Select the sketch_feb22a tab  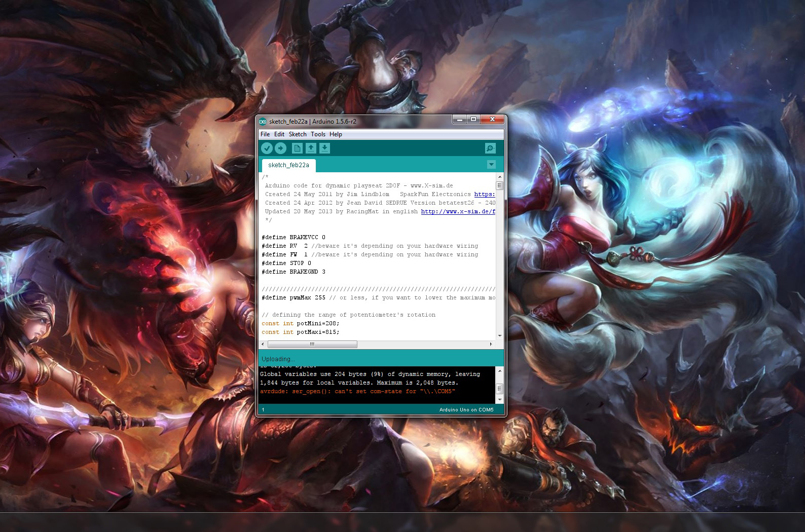pos(288,165)
